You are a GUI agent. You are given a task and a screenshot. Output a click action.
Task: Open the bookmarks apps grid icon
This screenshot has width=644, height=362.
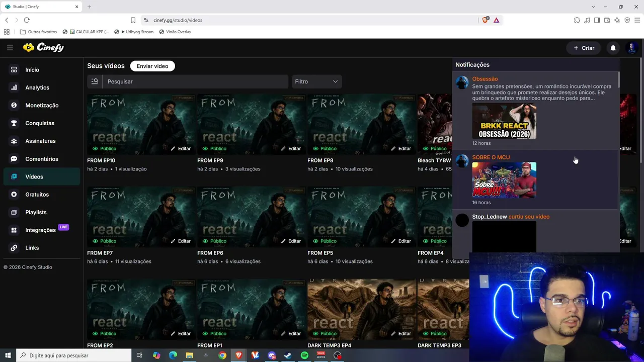pos(7,32)
